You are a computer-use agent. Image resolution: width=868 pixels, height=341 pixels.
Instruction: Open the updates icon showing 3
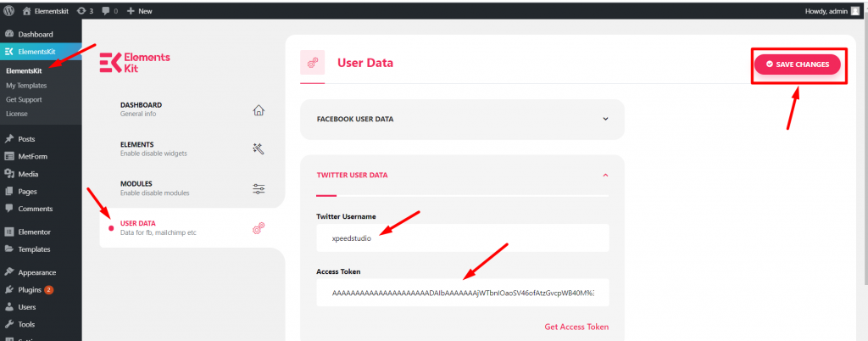click(85, 10)
